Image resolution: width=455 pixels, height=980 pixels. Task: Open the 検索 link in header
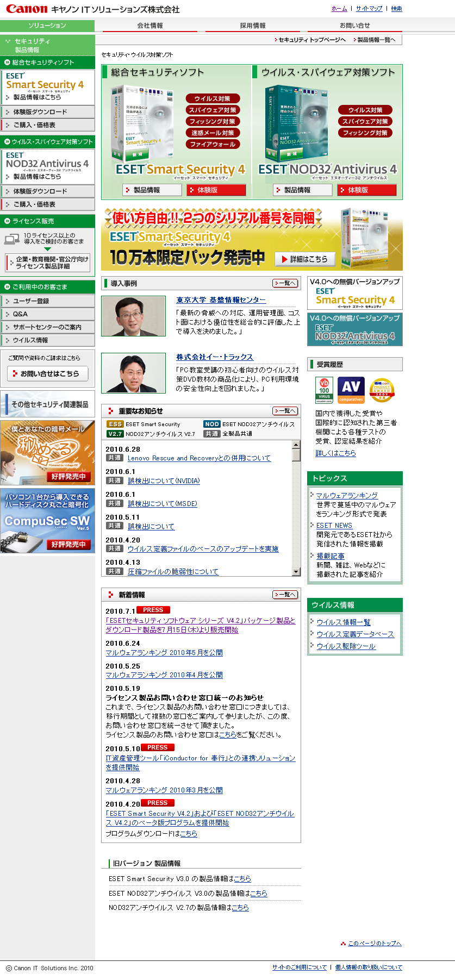[396, 9]
